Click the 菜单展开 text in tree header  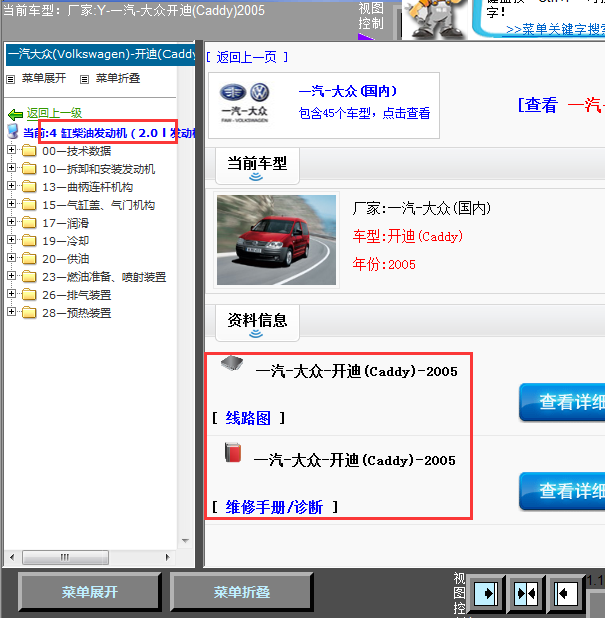coord(44,78)
